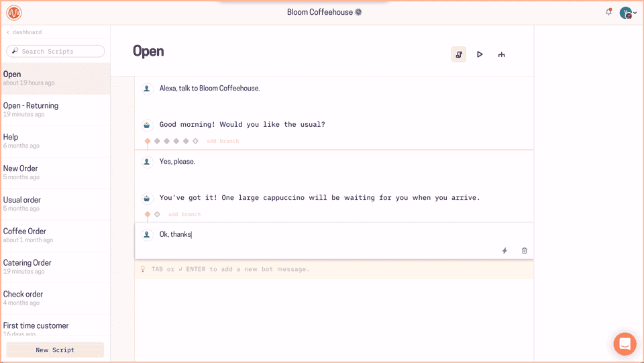Click 'add branch' under Good morning message
The width and height of the screenshot is (644, 363).
223,141
